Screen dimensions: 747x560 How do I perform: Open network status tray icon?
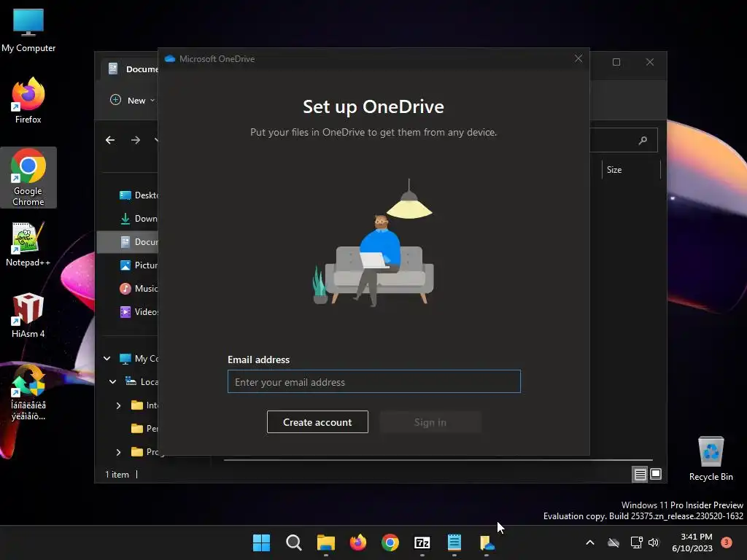(x=636, y=542)
